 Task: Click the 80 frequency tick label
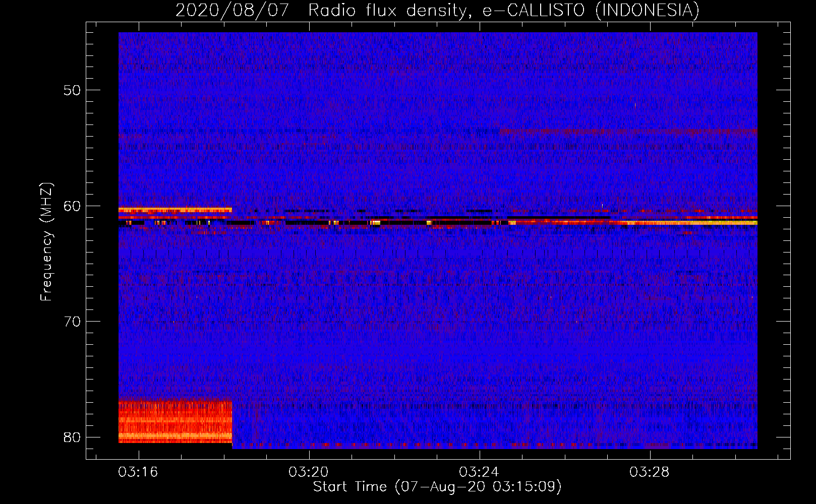pyautogui.click(x=72, y=437)
